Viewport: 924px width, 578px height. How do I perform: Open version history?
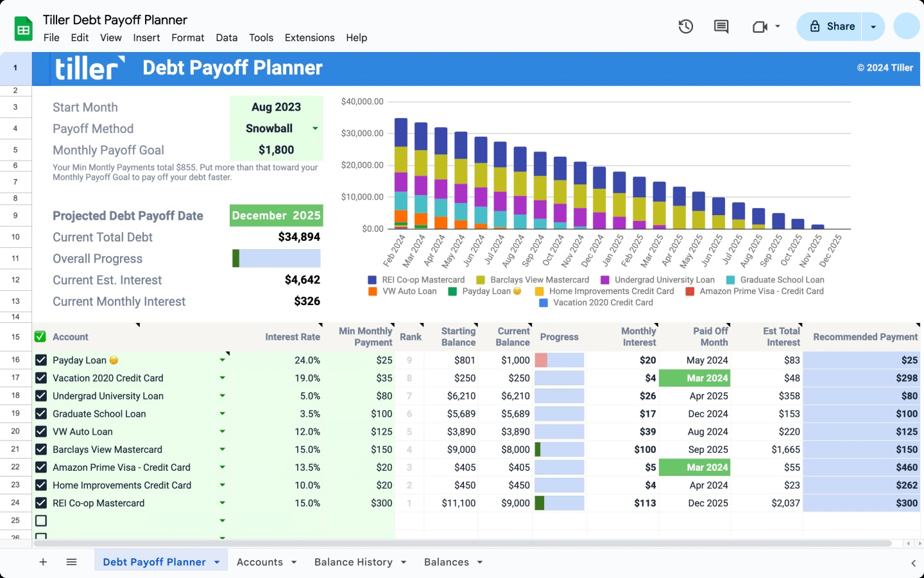coord(685,26)
